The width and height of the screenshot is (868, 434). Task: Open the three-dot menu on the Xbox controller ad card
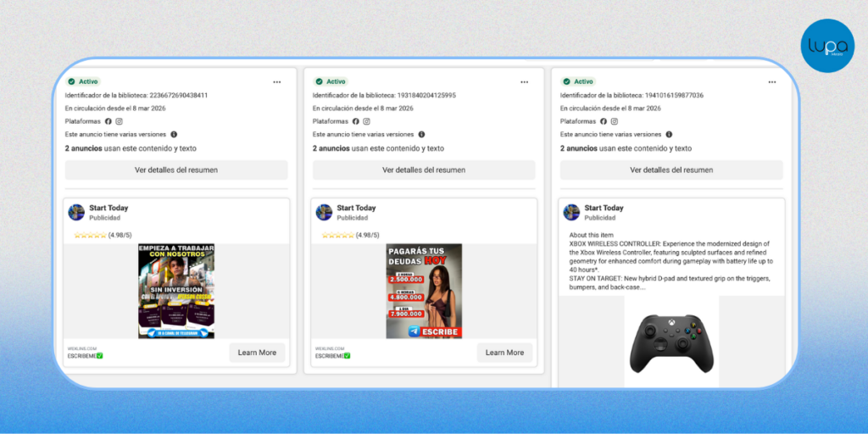point(771,82)
